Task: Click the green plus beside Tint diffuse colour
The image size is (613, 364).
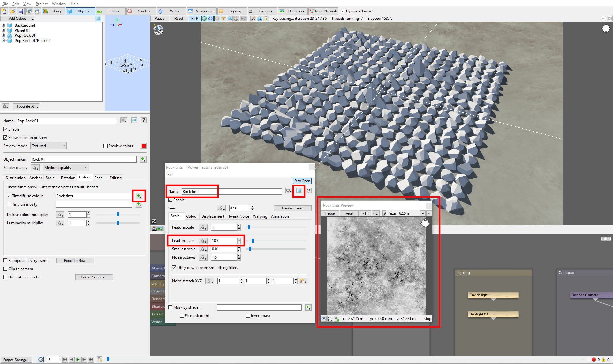Action: (x=139, y=196)
